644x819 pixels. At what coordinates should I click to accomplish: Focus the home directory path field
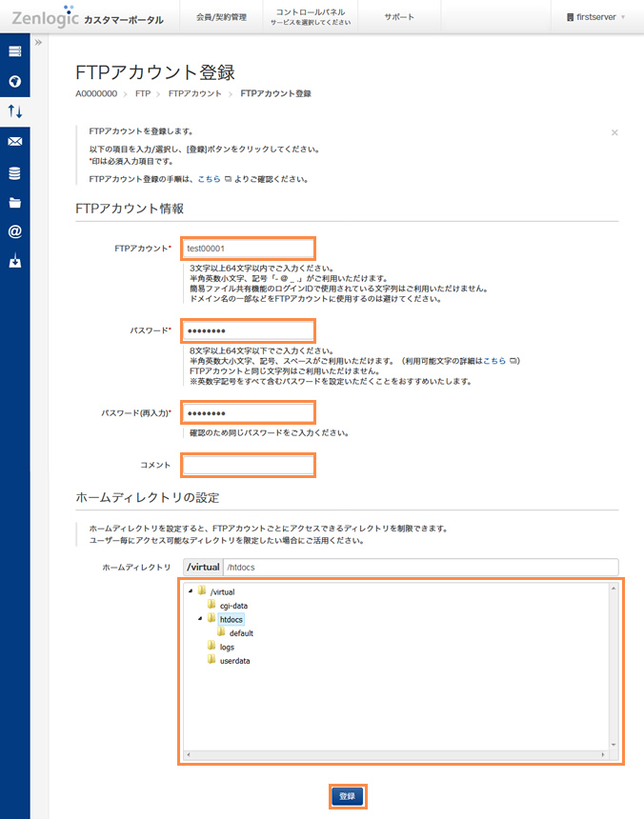click(420, 568)
